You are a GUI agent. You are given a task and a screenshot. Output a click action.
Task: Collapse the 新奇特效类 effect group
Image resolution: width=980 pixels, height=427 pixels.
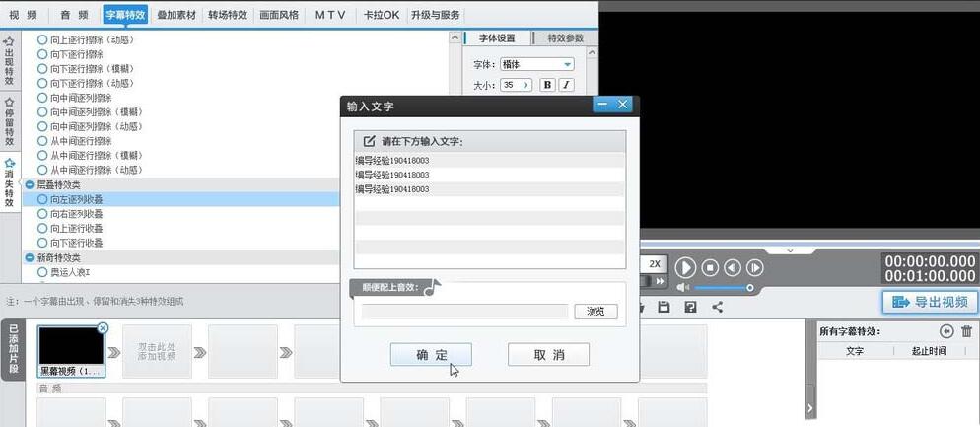(x=30, y=257)
